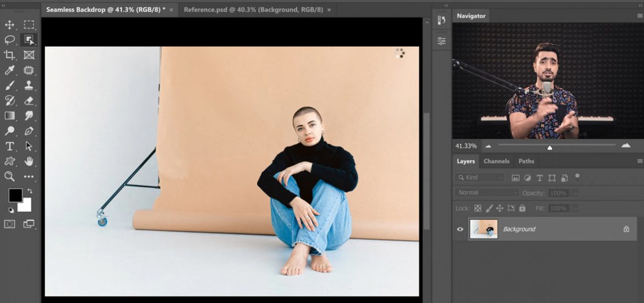
Task: Click the black foreground color swatch
Action: 14,194
